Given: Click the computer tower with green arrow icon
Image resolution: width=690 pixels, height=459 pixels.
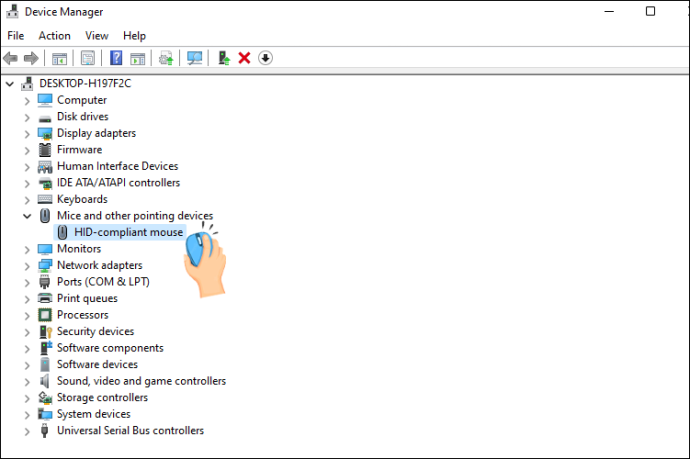Looking at the screenshot, I should pos(224,58).
